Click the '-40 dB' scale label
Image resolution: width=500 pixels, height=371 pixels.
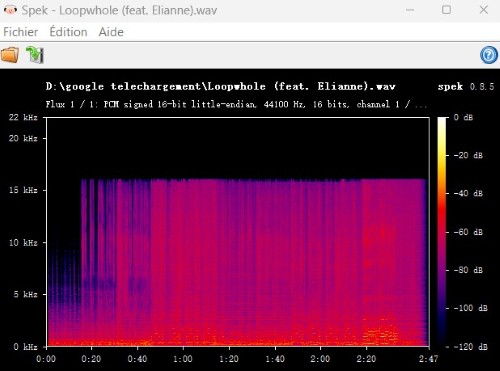[468, 193]
